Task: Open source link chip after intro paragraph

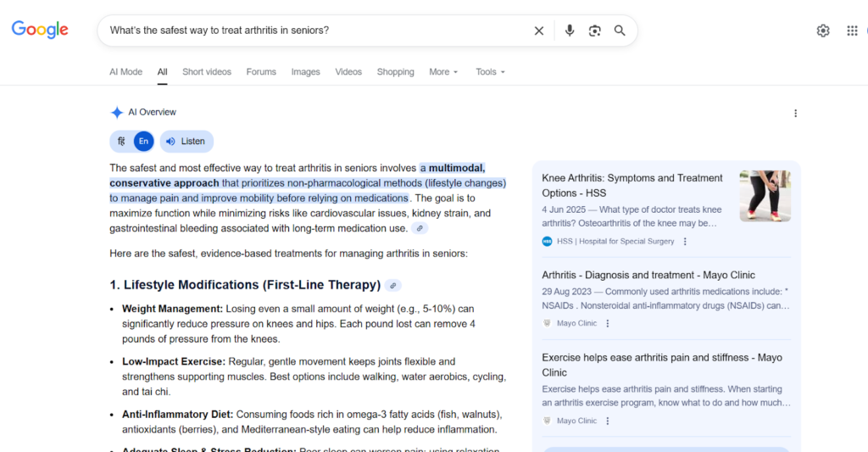Action: click(420, 228)
